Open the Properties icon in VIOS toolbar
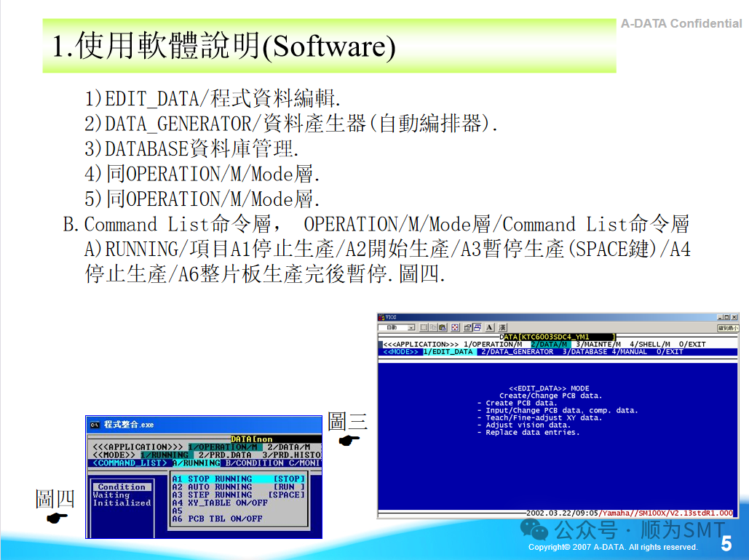 click(x=467, y=327)
